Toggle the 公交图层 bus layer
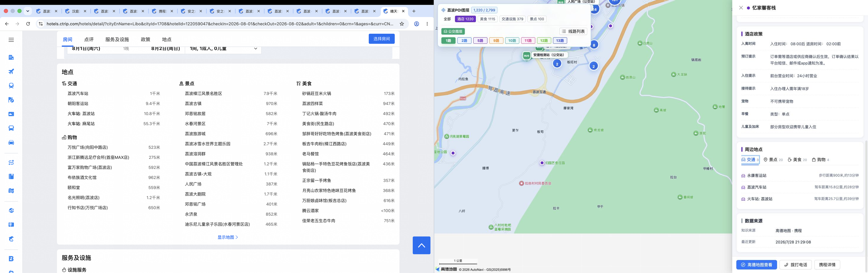Image resolution: width=868 pixels, height=273 pixels. pos(453,31)
